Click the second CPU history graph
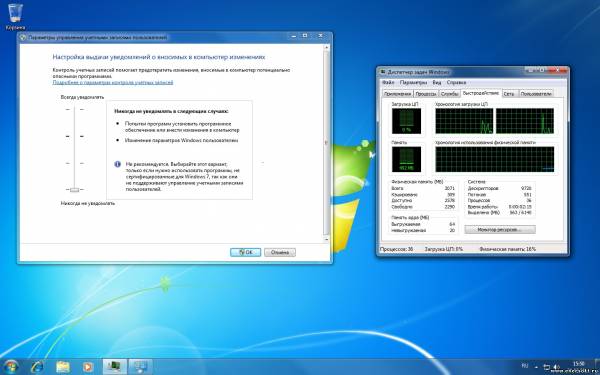The height and width of the screenshot is (375, 600). (525, 121)
